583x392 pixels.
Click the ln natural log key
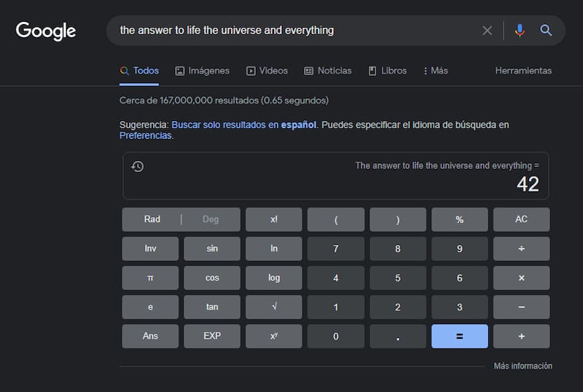pos(274,248)
